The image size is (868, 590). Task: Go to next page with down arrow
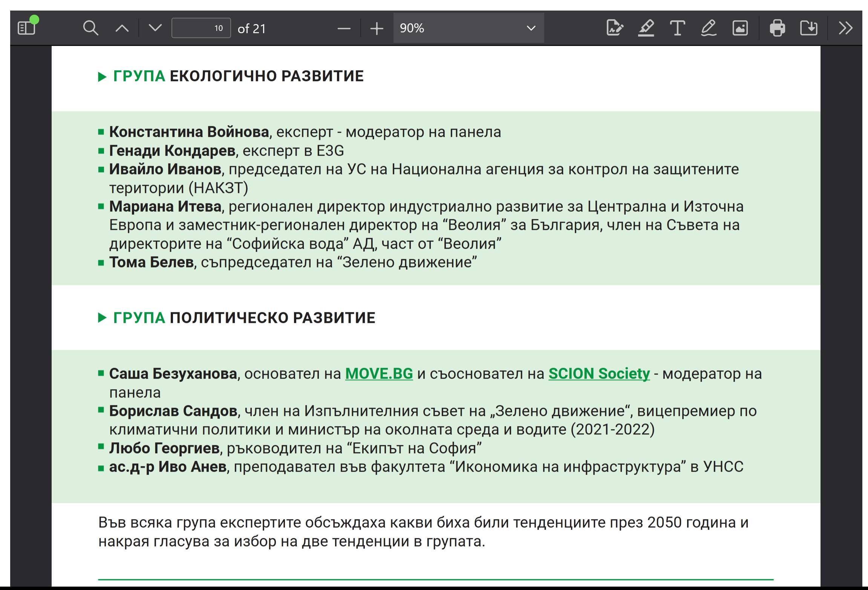[155, 28]
